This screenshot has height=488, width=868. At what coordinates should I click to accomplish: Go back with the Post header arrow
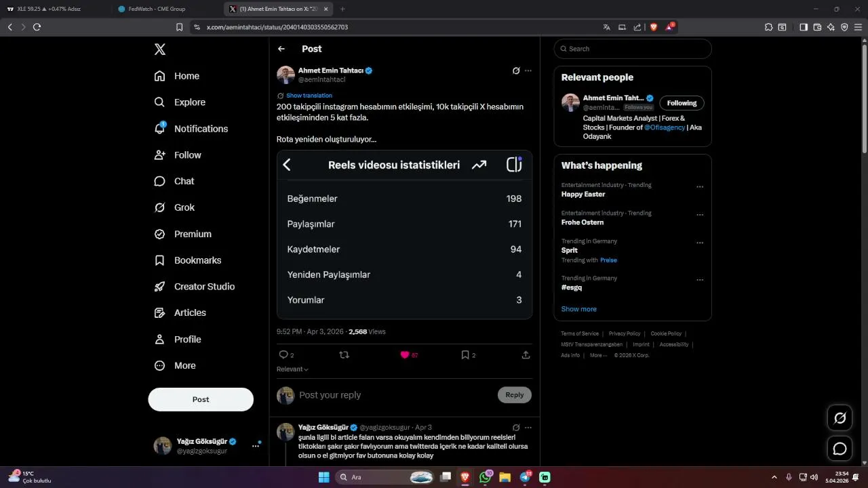281,49
